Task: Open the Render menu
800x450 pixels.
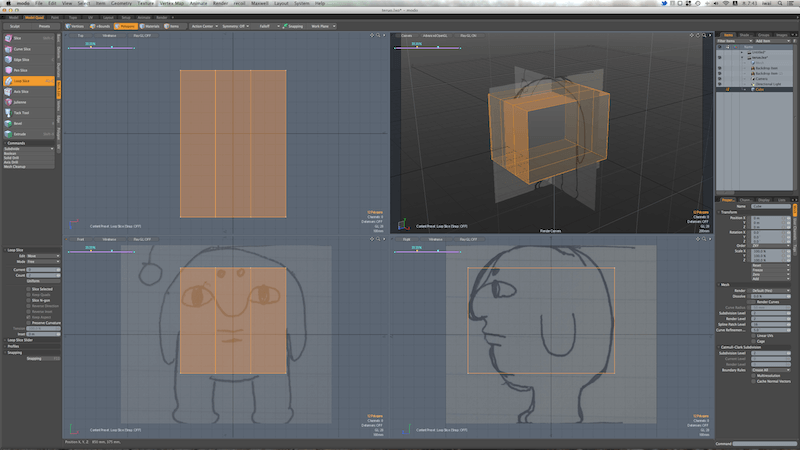Action: pos(220,3)
